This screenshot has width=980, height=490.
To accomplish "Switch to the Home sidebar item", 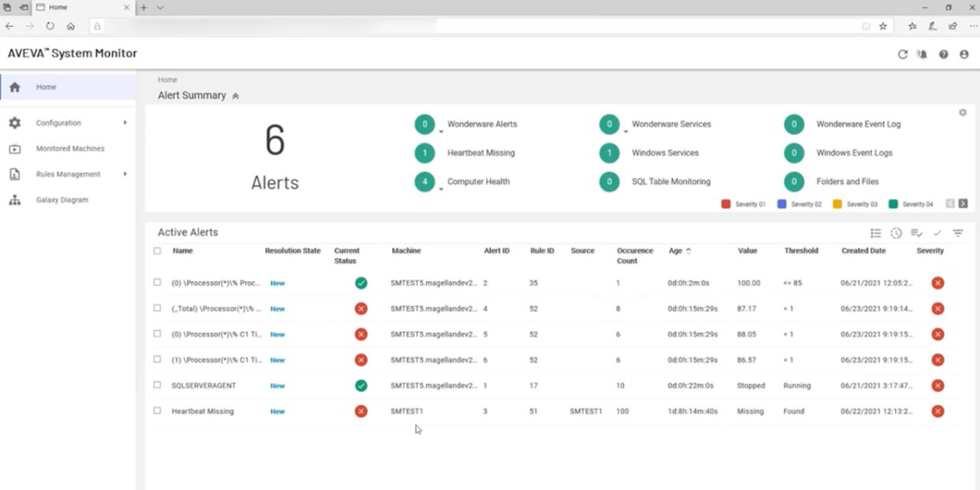I will pos(46,87).
